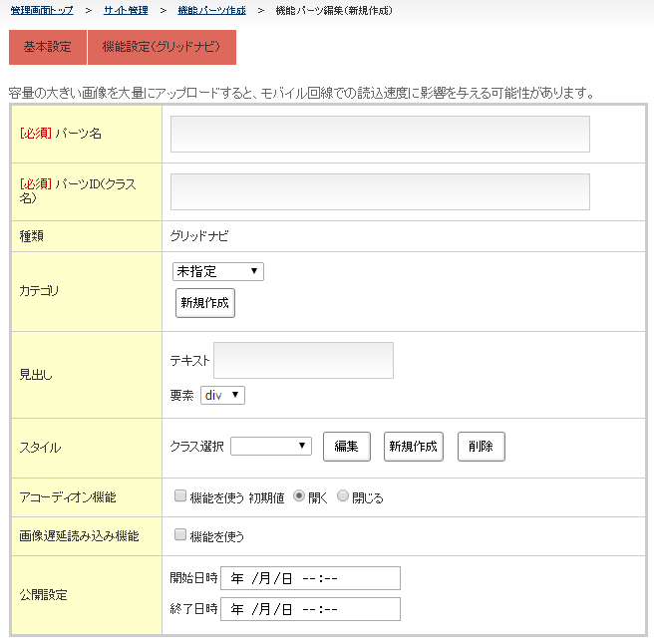Image resolution: width=654 pixels, height=644 pixels.
Task: Focus the 見出し テキスト input field
Action: (303, 360)
